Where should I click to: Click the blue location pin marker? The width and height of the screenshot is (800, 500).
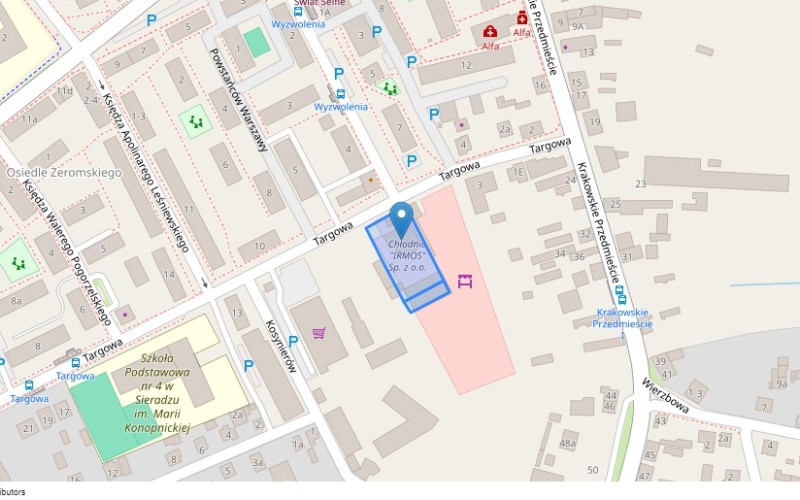402,219
